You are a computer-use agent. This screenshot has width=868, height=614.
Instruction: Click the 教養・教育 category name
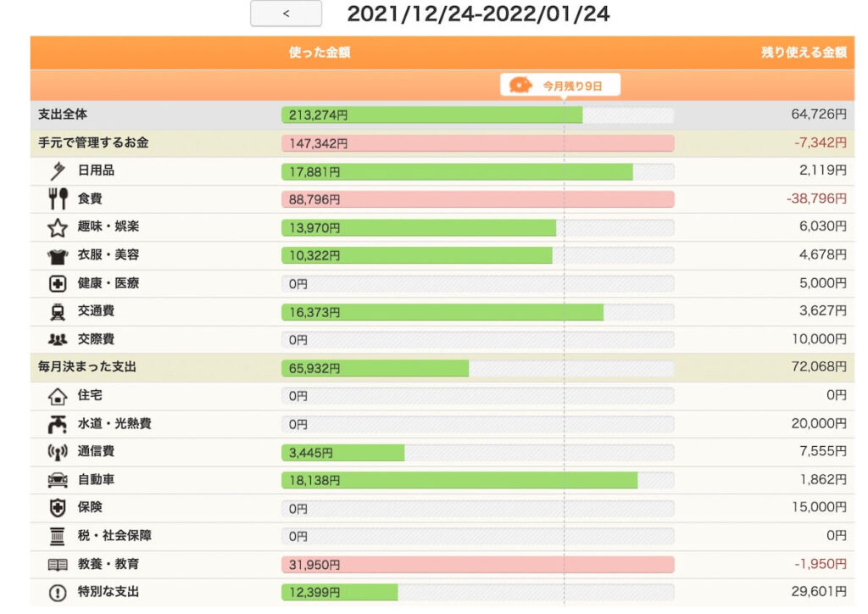(x=108, y=564)
